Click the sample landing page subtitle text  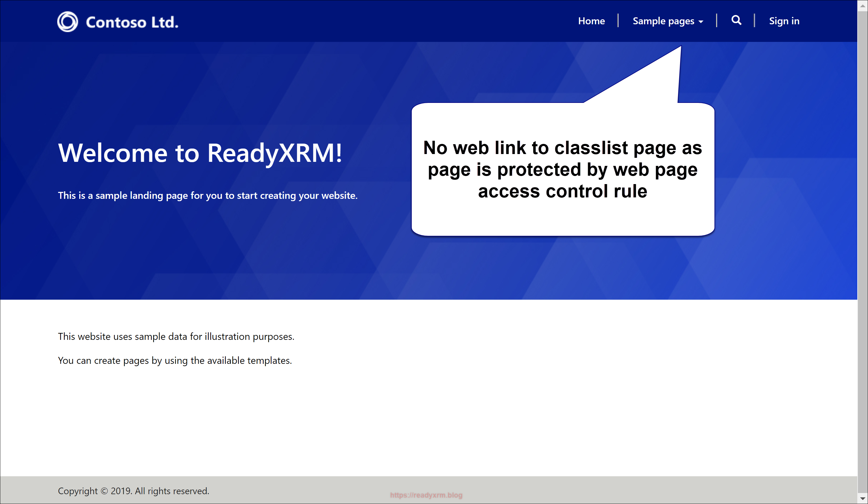pos(208,195)
